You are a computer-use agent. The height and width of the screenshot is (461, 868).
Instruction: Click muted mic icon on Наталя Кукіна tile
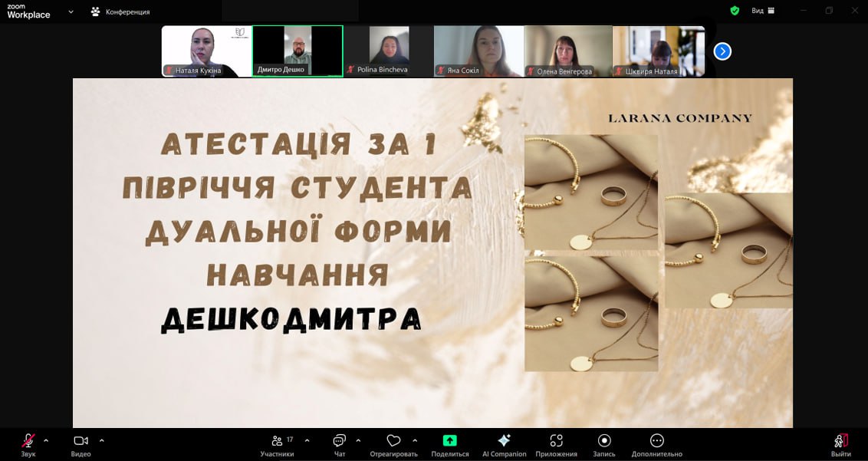(x=169, y=71)
